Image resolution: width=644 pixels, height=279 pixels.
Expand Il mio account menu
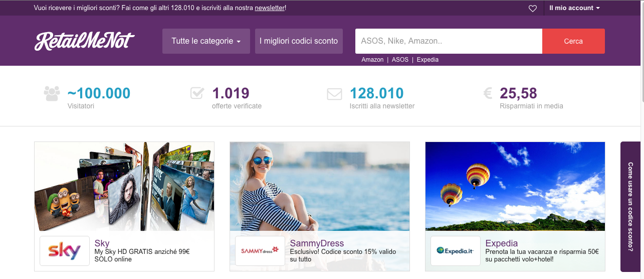tap(574, 8)
